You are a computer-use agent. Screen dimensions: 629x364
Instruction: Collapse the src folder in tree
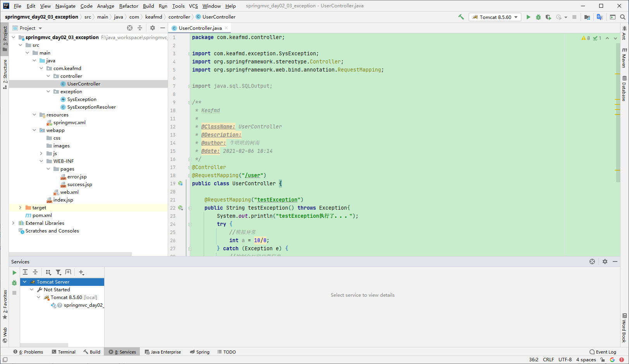tap(20, 45)
